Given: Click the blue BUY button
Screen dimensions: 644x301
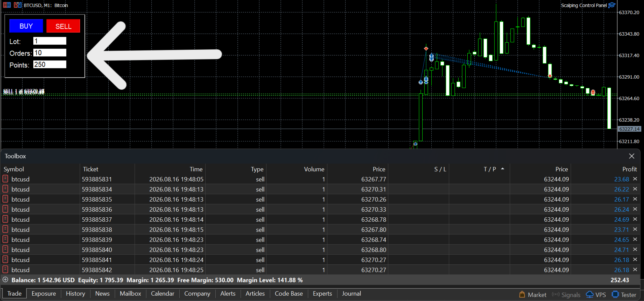Looking at the screenshot, I should click(26, 26).
